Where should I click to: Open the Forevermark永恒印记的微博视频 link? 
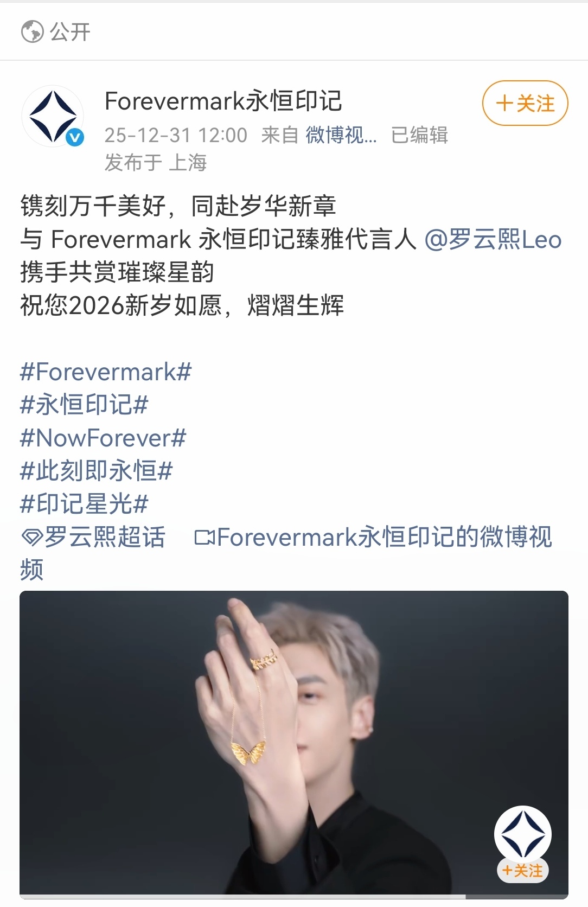pos(286,553)
